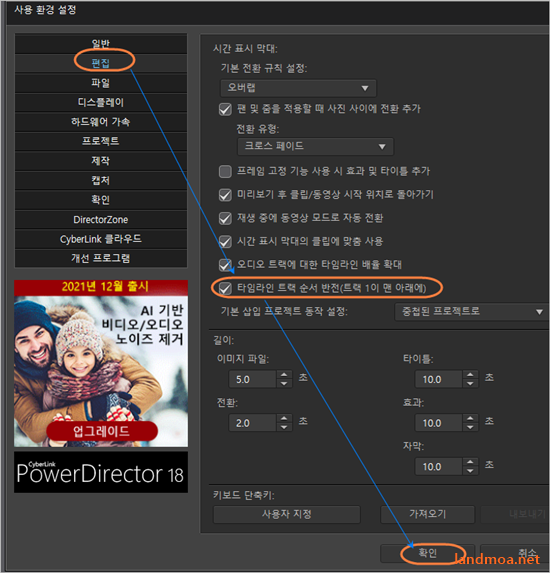Enable 프레임 고정 기능 효과 및 타이틀 추가

[x=225, y=171]
